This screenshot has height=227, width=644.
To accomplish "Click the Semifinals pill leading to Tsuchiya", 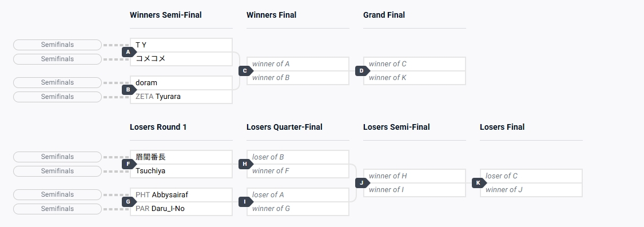I will pos(58,171).
